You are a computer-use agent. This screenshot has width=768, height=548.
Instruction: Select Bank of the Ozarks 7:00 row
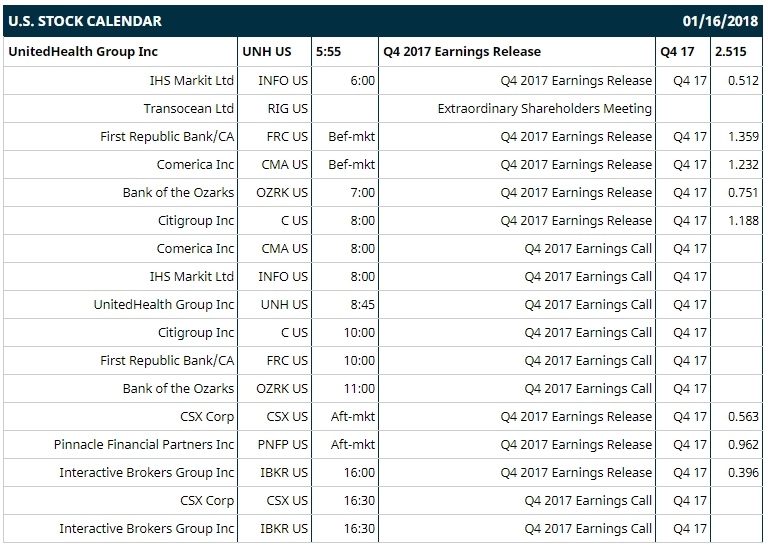(x=178, y=192)
